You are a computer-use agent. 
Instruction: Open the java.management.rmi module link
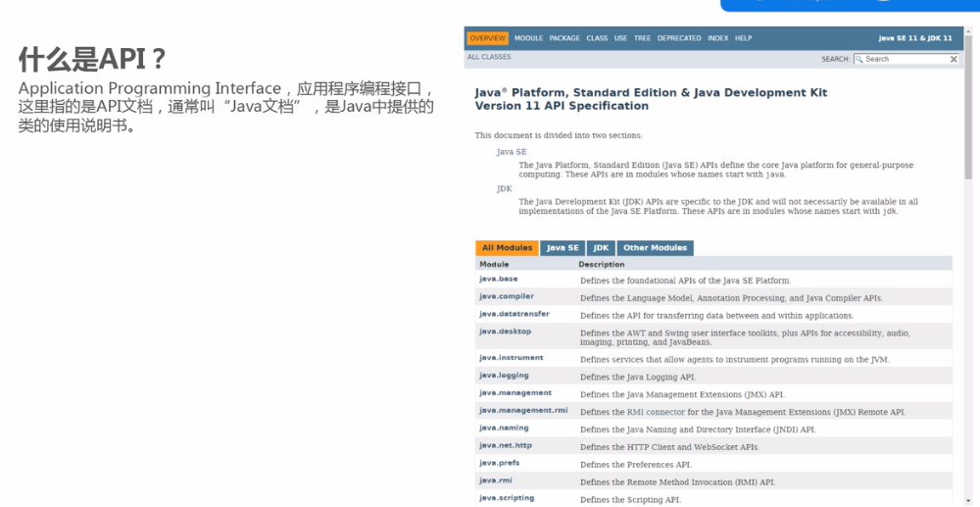point(523,410)
